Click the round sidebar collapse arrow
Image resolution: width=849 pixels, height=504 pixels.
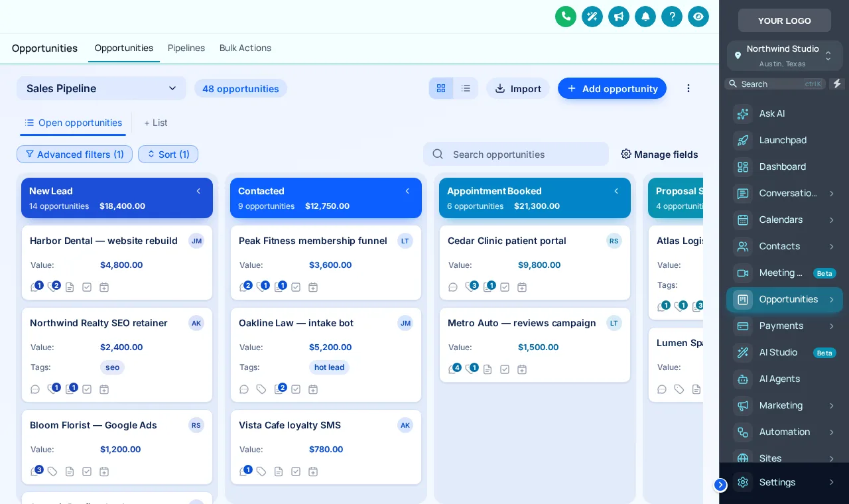pos(720,485)
